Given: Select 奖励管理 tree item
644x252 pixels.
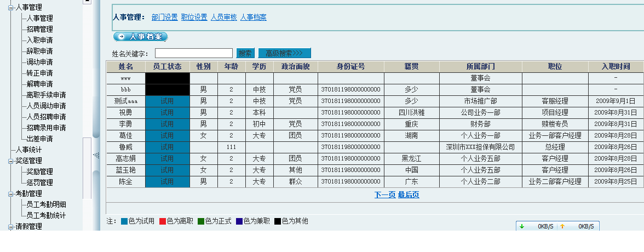Looking at the screenshot, I should click(x=40, y=171).
